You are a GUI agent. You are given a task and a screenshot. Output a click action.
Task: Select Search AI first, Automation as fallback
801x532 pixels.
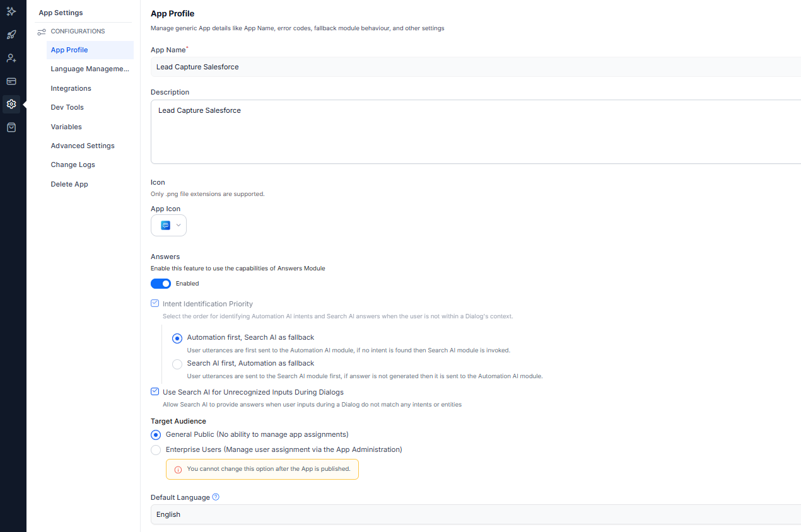[x=177, y=364]
